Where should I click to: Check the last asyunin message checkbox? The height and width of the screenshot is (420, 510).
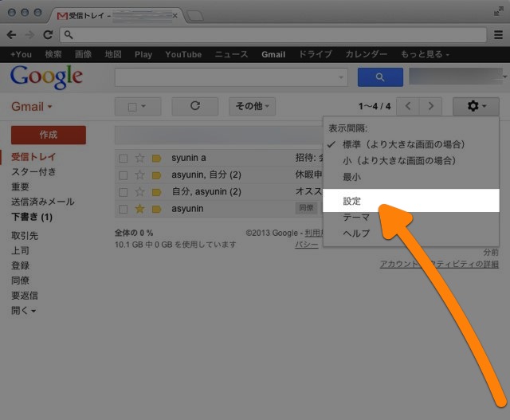(123, 209)
